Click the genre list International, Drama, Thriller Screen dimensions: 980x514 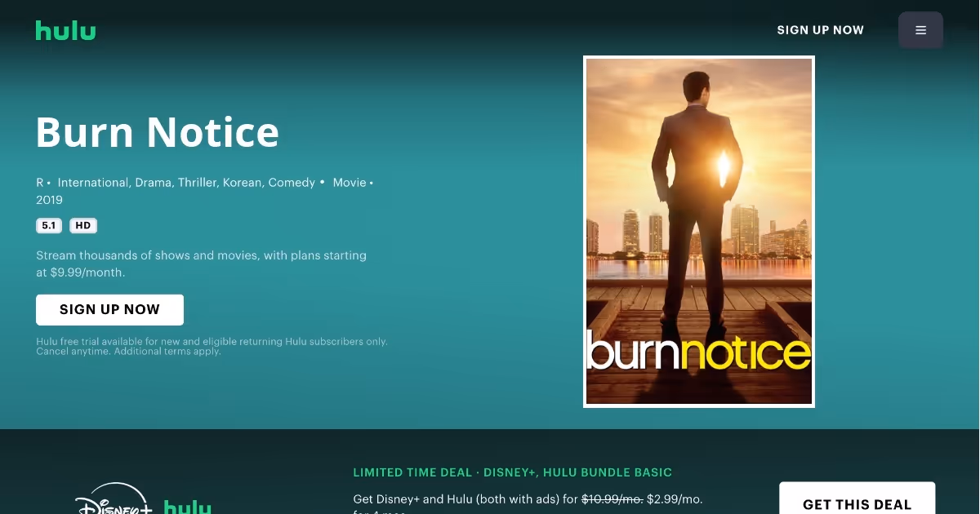pos(186,183)
